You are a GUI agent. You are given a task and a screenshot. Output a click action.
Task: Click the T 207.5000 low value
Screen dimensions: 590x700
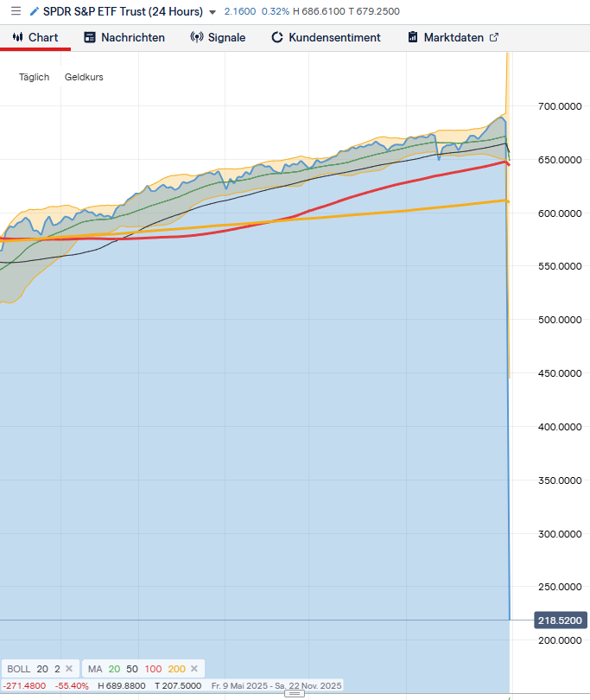coord(178,685)
